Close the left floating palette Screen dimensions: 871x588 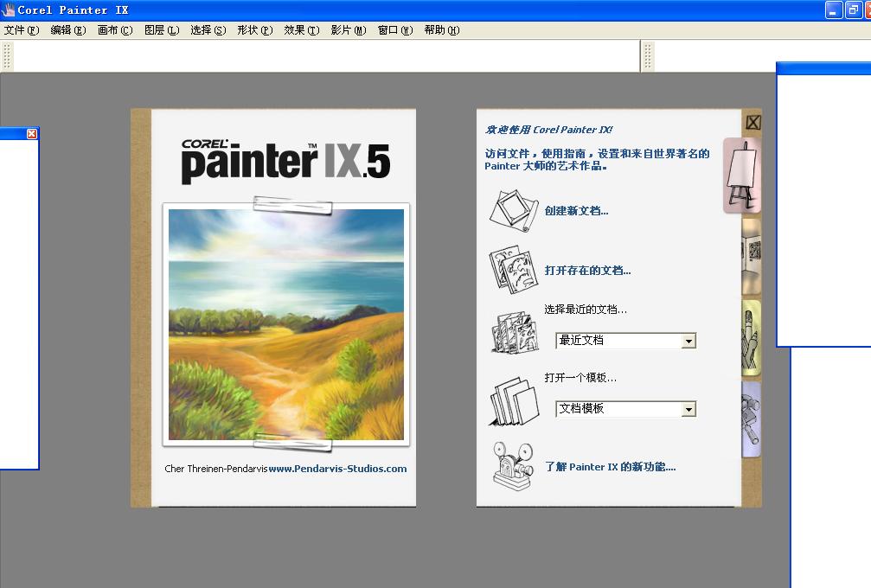pyautogui.click(x=32, y=134)
